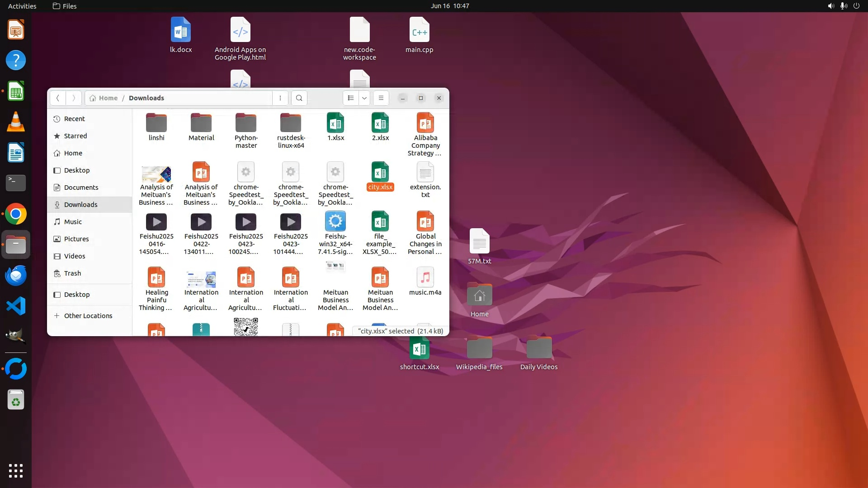Open the Files hamburger main menu
Screen dimensions: 868x488
click(x=381, y=98)
